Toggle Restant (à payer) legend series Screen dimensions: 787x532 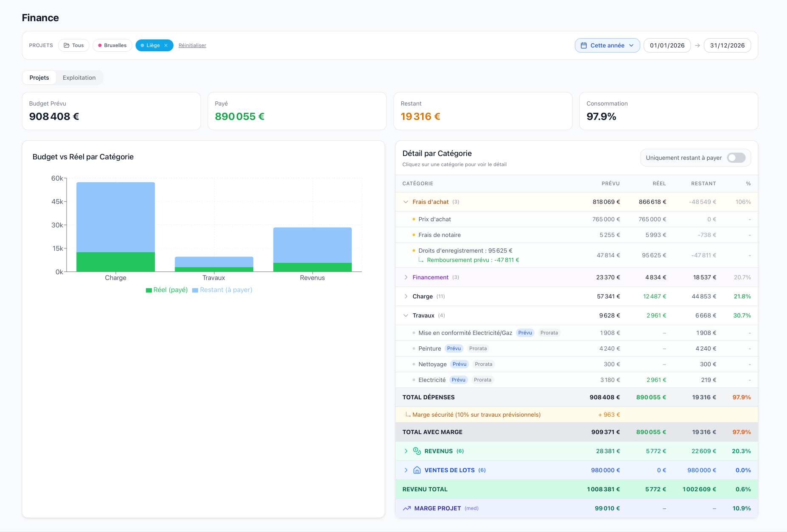tap(222, 290)
